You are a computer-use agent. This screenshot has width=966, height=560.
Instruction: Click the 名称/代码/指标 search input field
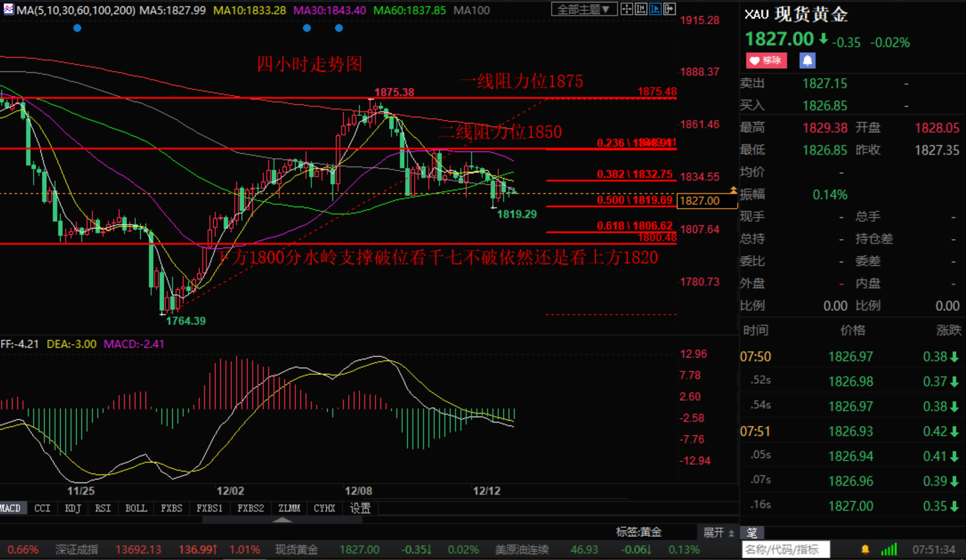pyautogui.click(x=786, y=550)
